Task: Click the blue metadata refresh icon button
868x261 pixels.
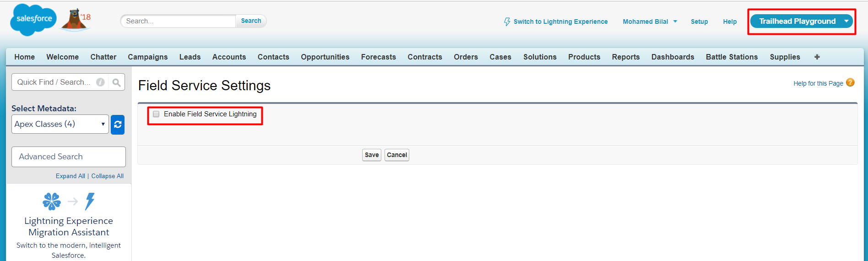Action: click(x=118, y=124)
